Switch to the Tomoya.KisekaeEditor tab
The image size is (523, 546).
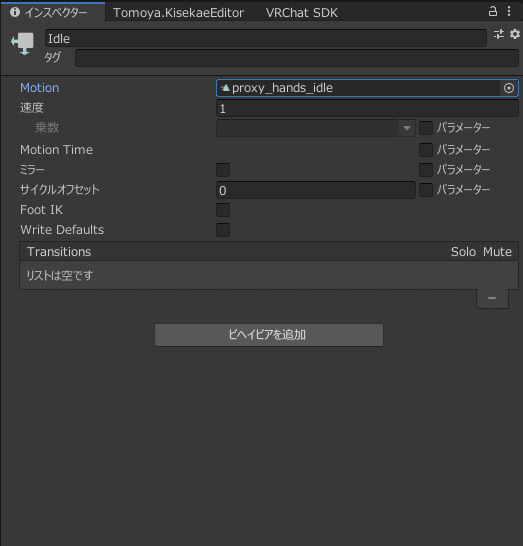(178, 13)
